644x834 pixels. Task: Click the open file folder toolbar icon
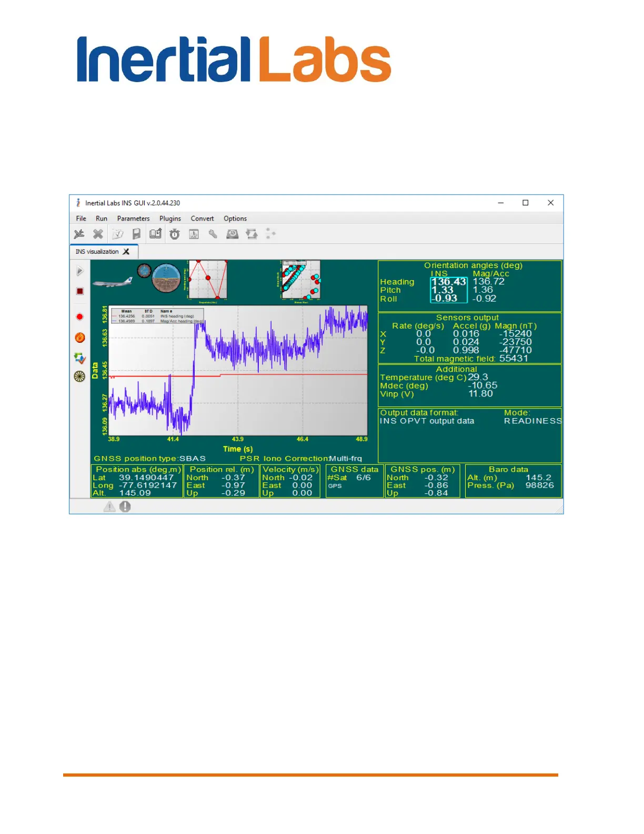click(x=118, y=234)
